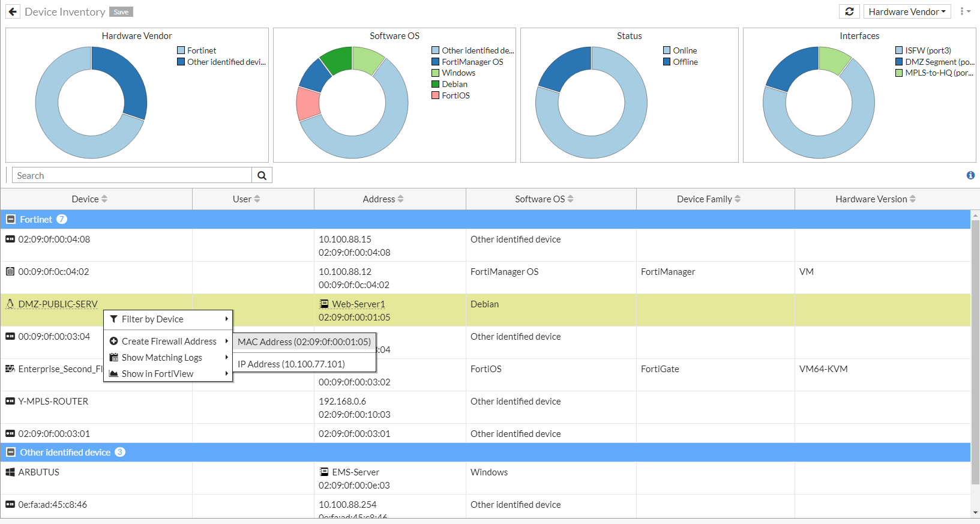Click the server icon beside Web-Server1
The height and width of the screenshot is (524, 980).
click(324, 304)
